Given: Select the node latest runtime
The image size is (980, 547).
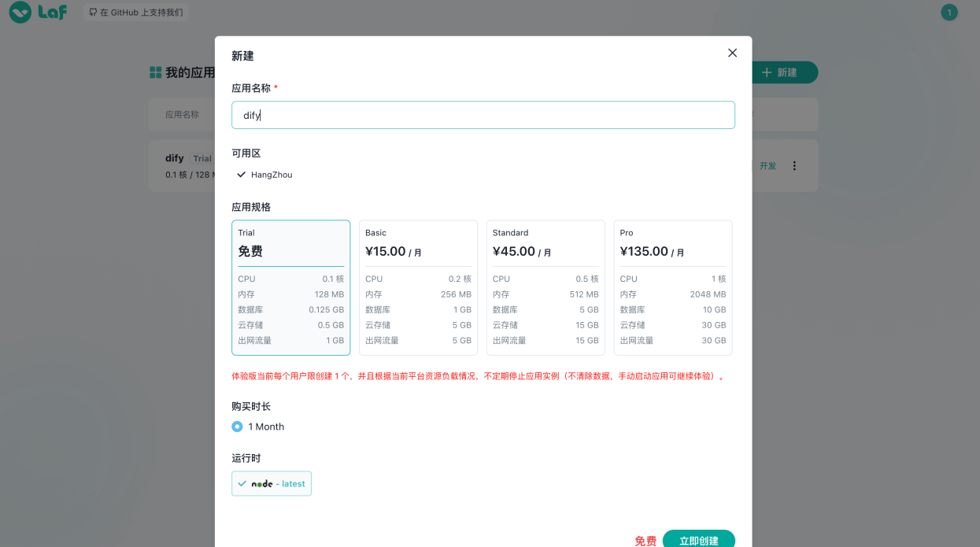Looking at the screenshot, I should pos(272,483).
